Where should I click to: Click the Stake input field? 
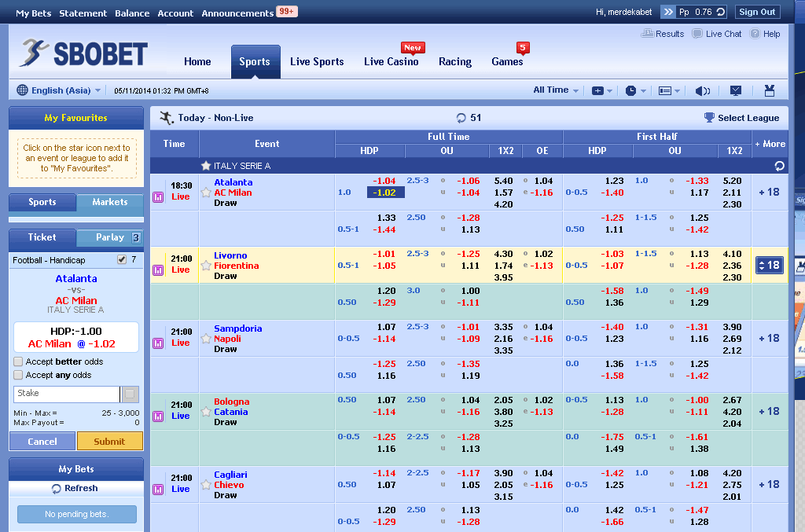pos(67,394)
